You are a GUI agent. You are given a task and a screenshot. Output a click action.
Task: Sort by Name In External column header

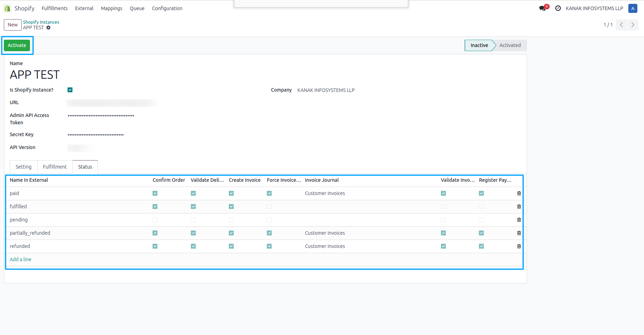[29, 180]
